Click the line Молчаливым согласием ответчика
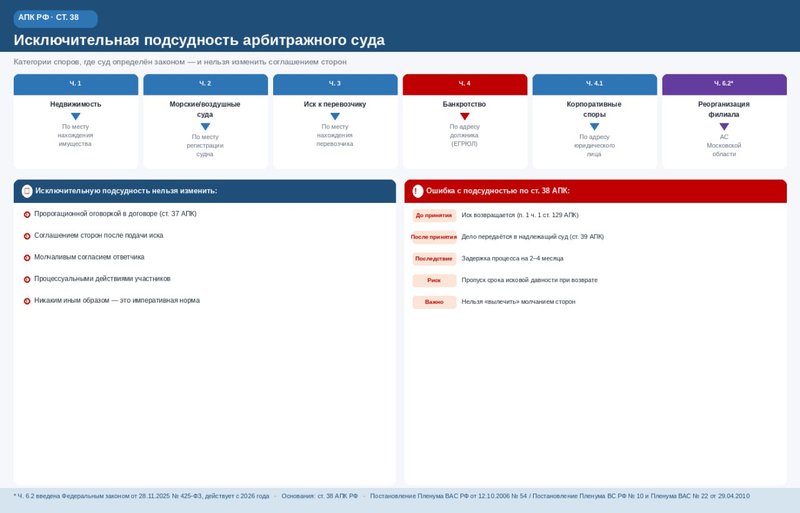 [89, 257]
